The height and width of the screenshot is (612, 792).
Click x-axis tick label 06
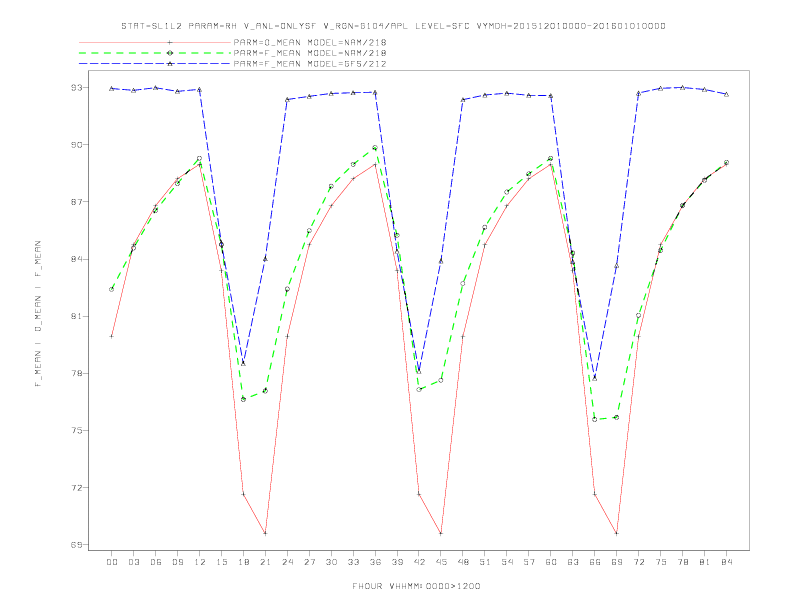(x=156, y=562)
